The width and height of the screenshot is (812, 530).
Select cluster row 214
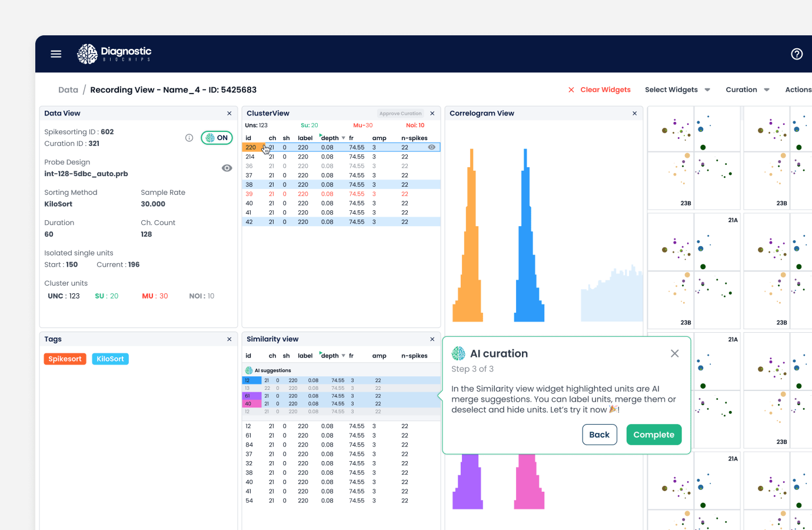(341, 157)
